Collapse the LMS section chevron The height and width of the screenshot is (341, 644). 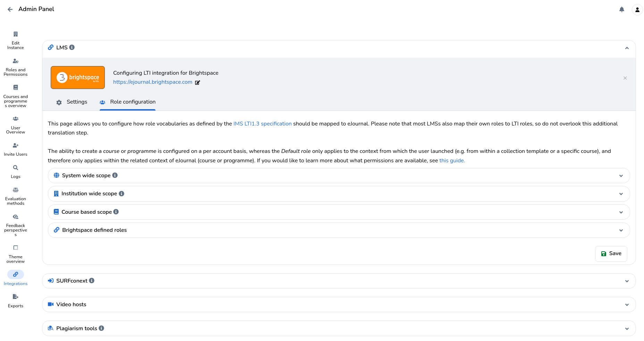click(x=627, y=48)
